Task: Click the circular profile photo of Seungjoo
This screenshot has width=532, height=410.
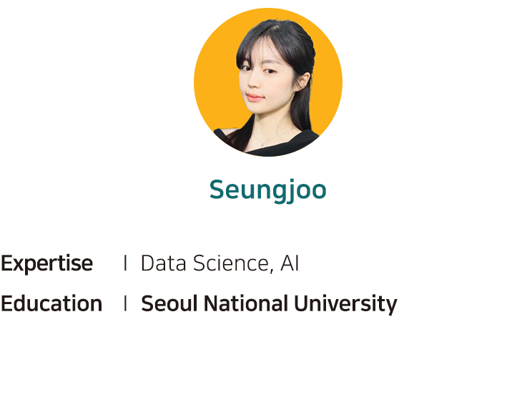Action: pos(268,82)
